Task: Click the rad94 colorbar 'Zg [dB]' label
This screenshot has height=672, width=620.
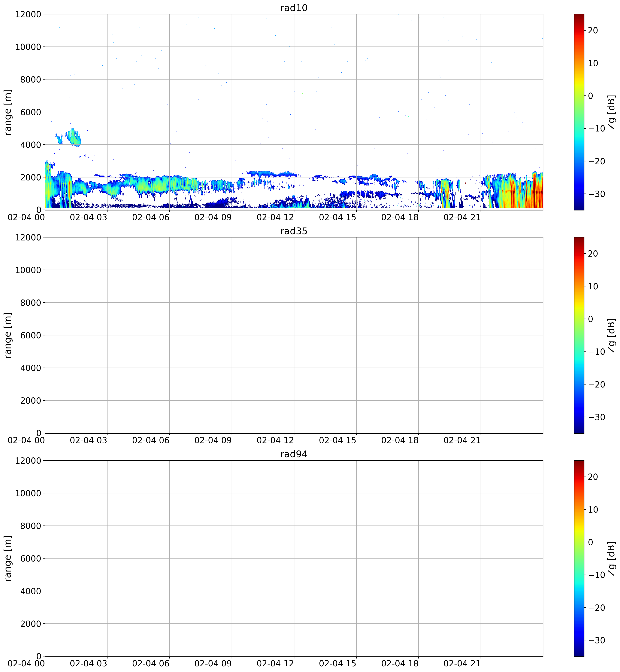Action: click(x=612, y=558)
